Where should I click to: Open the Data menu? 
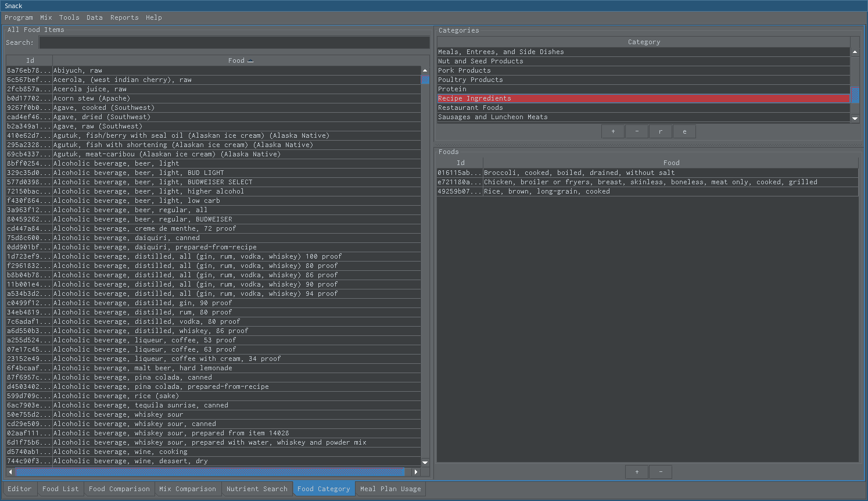95,17
